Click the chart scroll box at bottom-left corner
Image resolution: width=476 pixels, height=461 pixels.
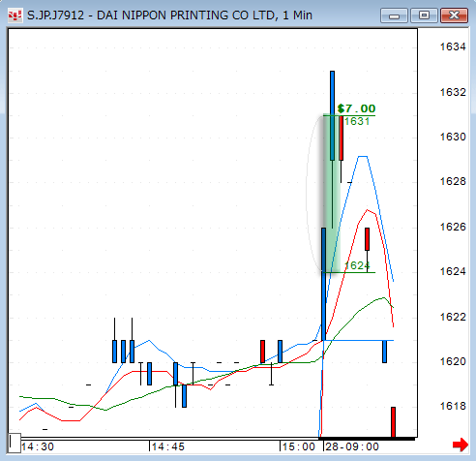15,443
